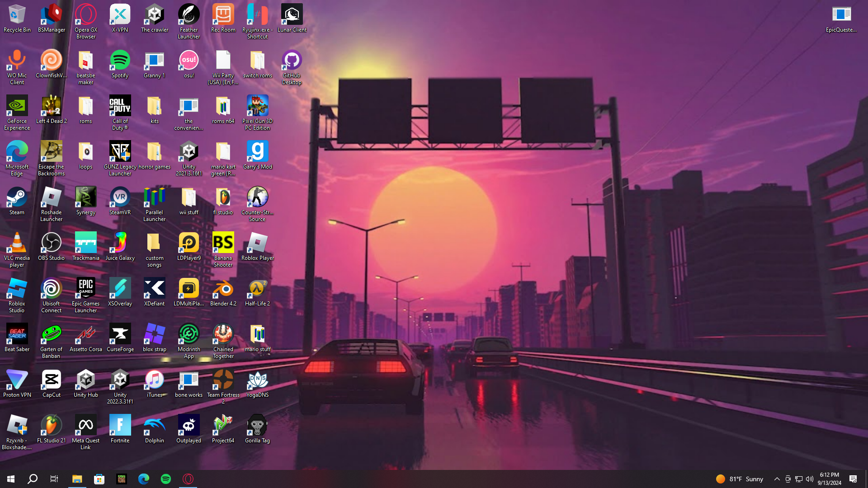The width and height of the screenshot is (868, 488).
Task: Select the Team Fortress 2 icon
Action: click(x=223, y=387)
